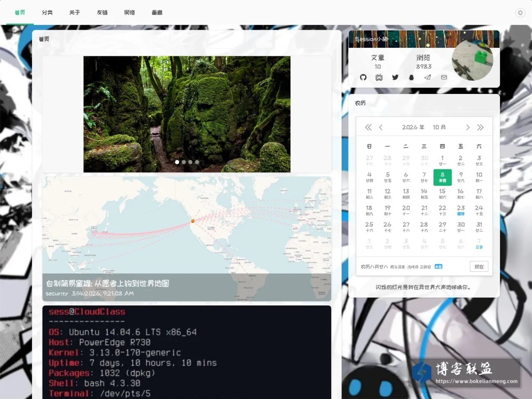Select October 15 in the calendar
The height and width of the screenshot is (399, 532).
pyautogui.click(x=442, y=194)
